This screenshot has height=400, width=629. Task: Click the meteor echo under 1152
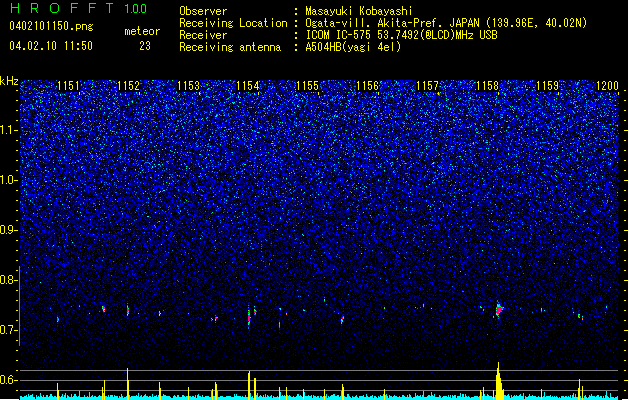[x=128, y=310]
